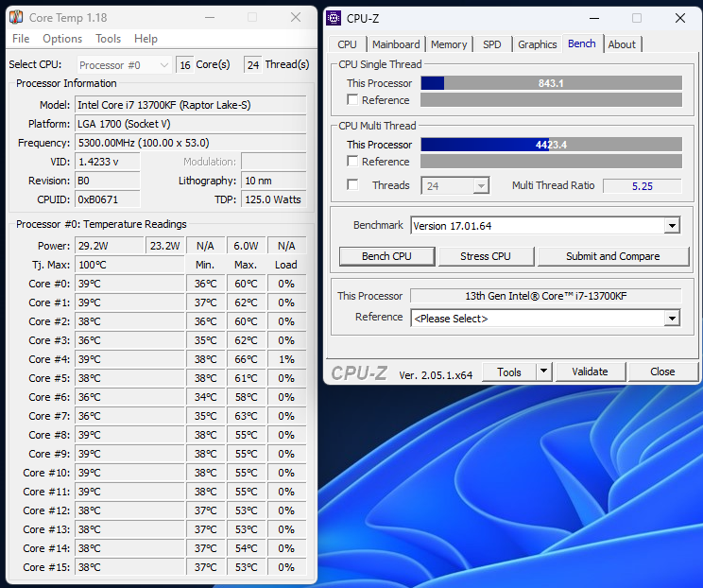Click Submit and Compare button
Image resolution: width=703 pixels, height=588 pixels.
click(x=613, y=256)
